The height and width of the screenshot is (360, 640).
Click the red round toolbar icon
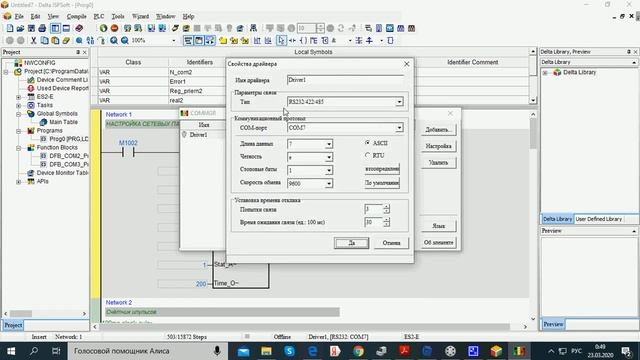click(115, 28)
